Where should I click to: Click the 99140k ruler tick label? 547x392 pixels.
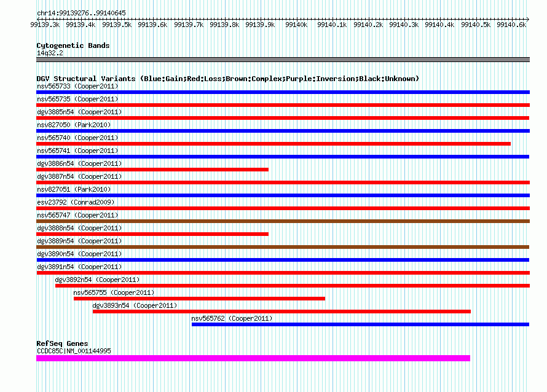296,25
